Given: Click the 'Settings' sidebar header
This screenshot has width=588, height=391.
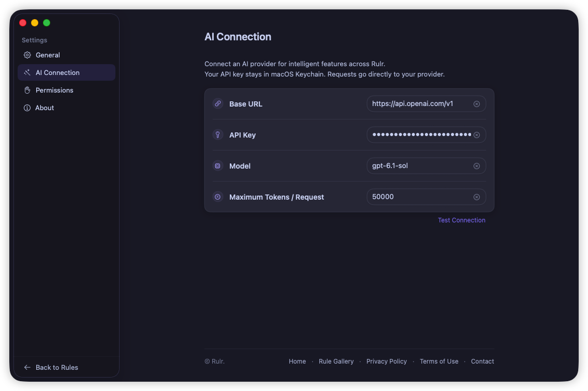Looking at the screenshot, I should [35, 40].
